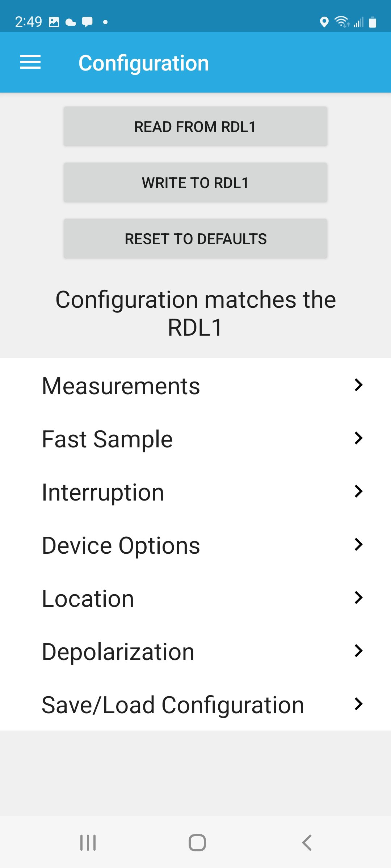Tap the message notification icon
The image size is (391, 868).
(87, 22)
